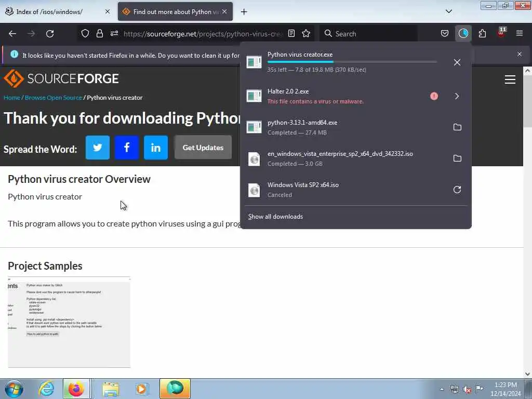Open Windows Explorer from the taskbar
Screen dimensions: 532x399
tap(111, 389)
